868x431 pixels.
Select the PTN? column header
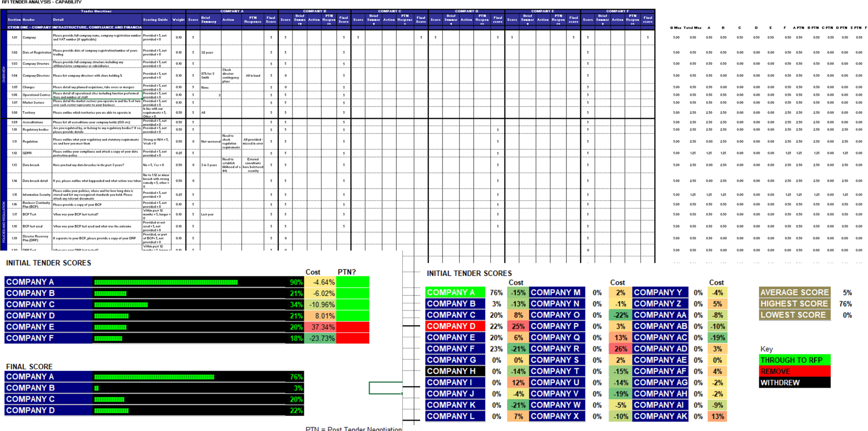coord(347,272)
